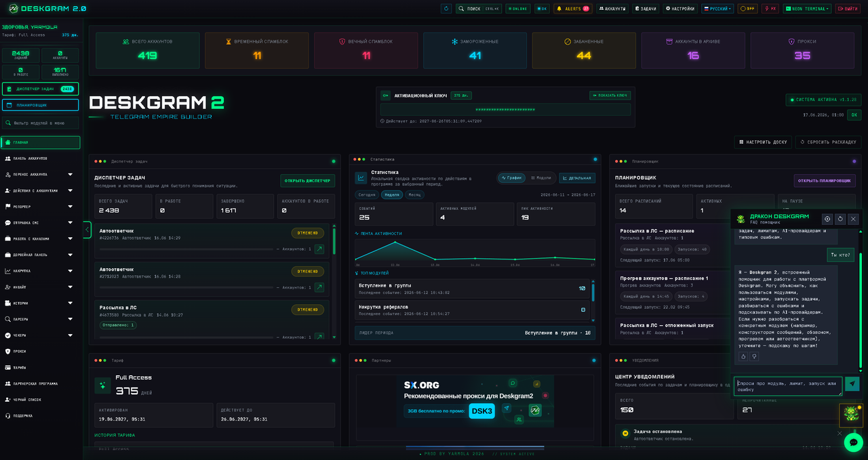Open Поддержка headset item in sidebar
Screen dimensions: 868x460
coord(41,416)
